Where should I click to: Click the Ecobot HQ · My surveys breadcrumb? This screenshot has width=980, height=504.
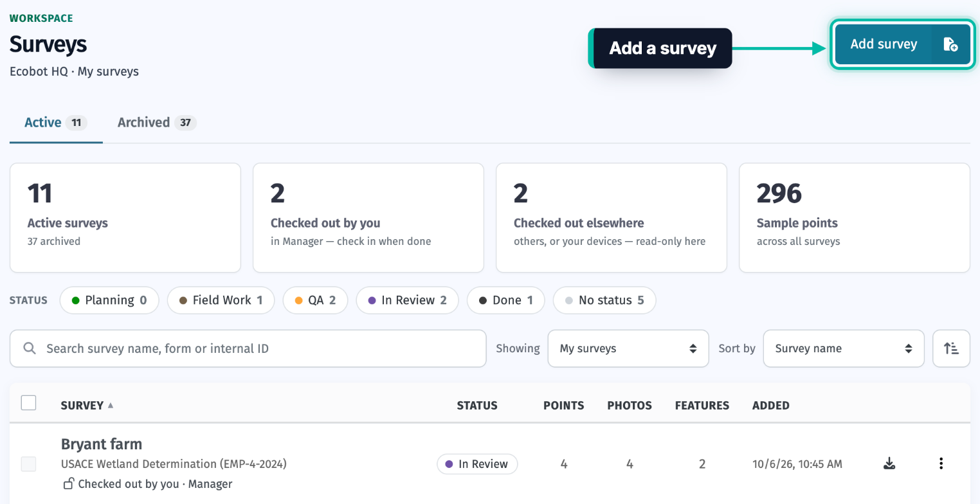[74, 71]
